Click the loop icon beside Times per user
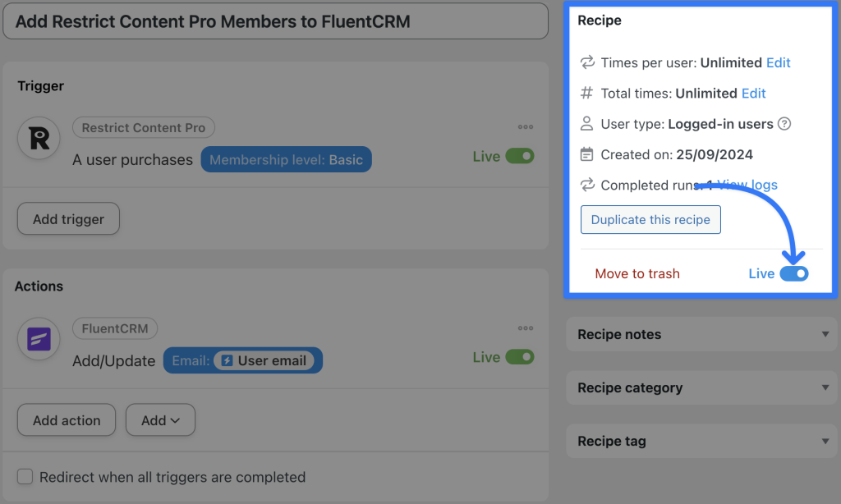This screenshot has width=841, height=504. click(586, 62)
